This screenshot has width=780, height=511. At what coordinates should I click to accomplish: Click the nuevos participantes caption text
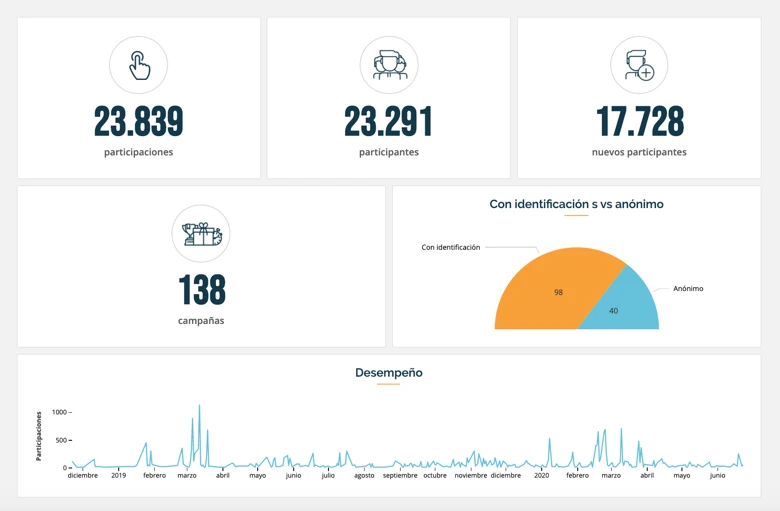639,152
